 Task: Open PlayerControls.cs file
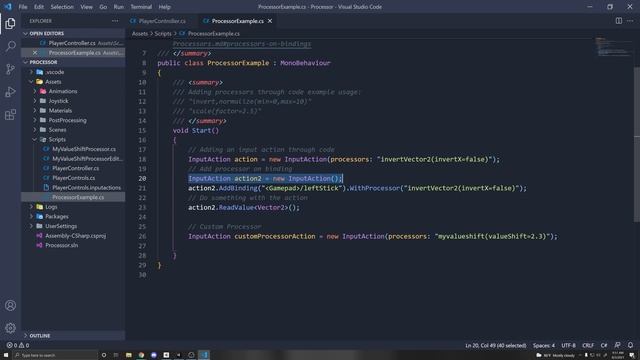pyautogui.click(x=73, y=178)
